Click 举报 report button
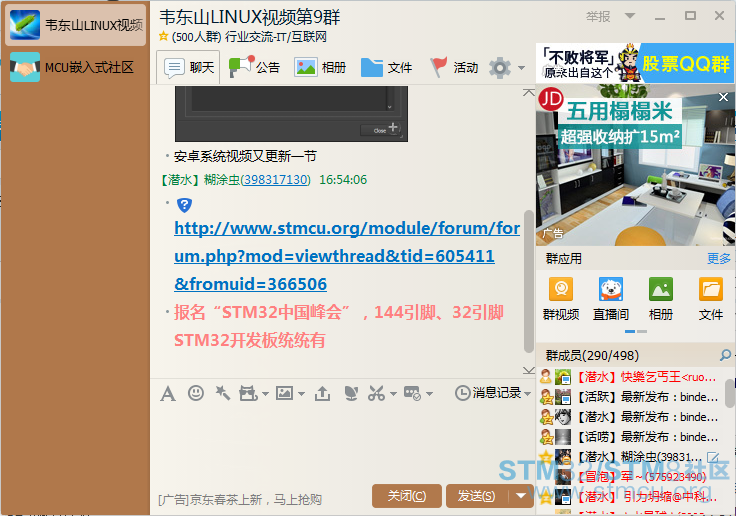 598,16
